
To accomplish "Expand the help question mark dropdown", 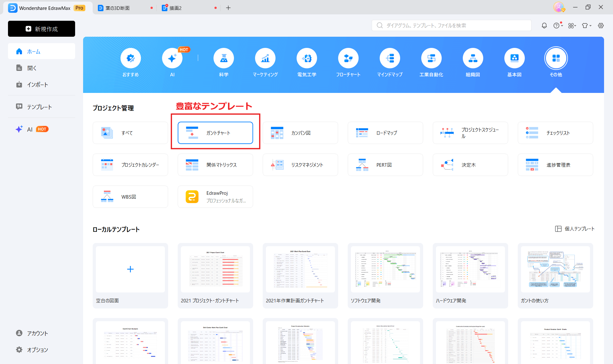I will (558, 26).
